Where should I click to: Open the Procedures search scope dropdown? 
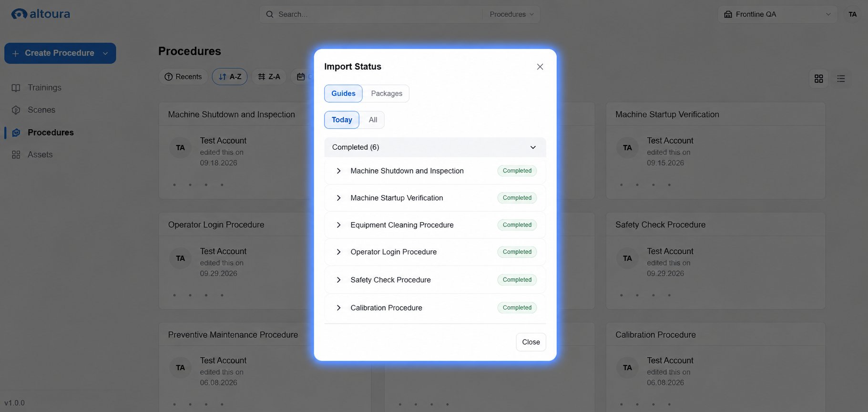tap(511, 14)
